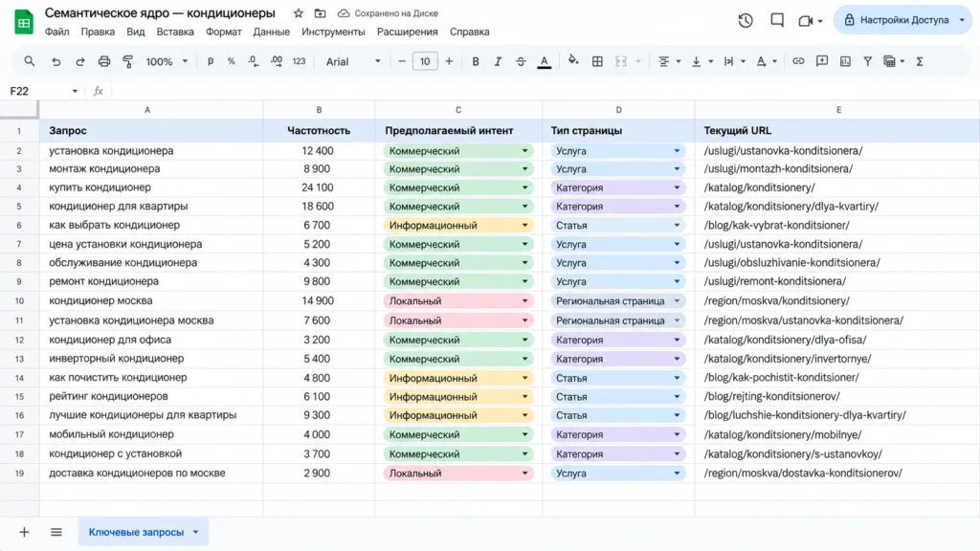Image resolution: width=980 pixels, height=551 pixels.
Task: Click the font size field
Action: (425, 61)
